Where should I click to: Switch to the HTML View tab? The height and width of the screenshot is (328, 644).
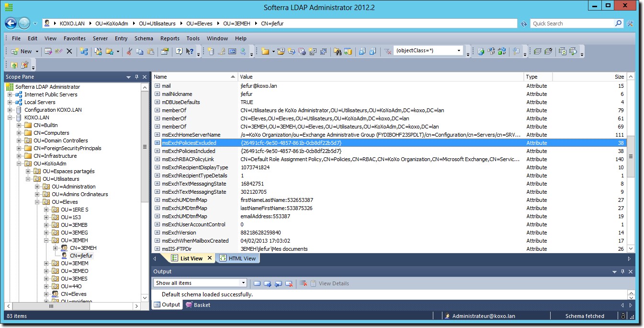tap(238, 258)
